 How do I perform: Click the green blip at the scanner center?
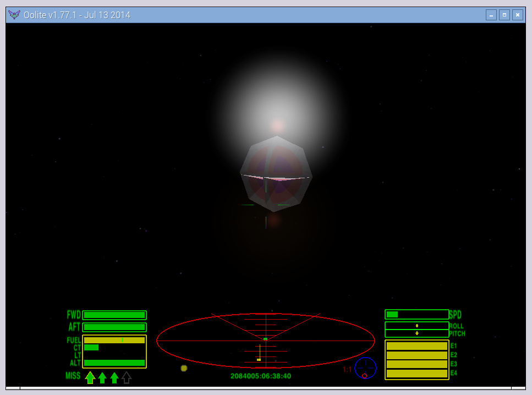pyautogui.click(x=265, y=339)
